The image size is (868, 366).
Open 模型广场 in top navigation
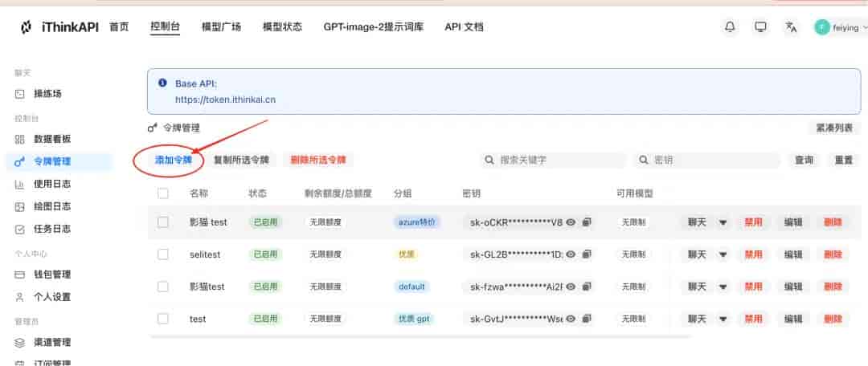(222, 26)
